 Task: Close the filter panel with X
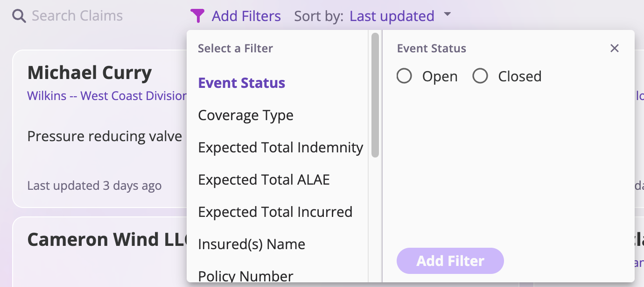pos(614,48)
